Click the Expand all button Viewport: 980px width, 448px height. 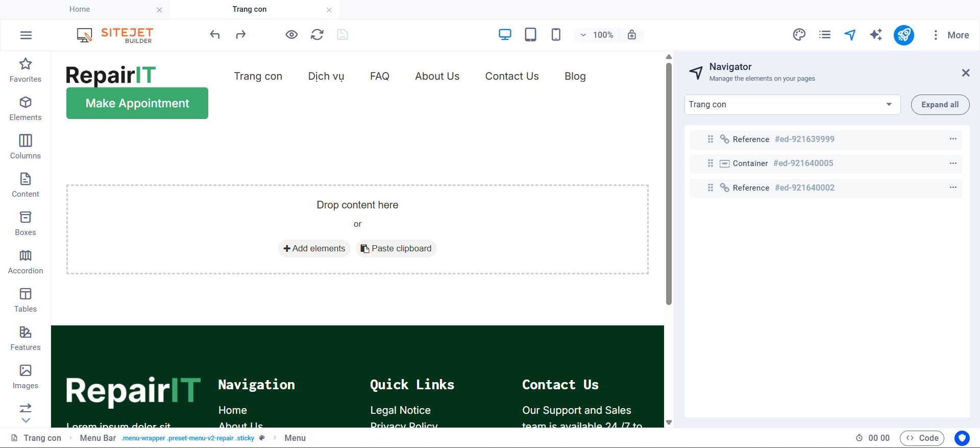point(940,105)
